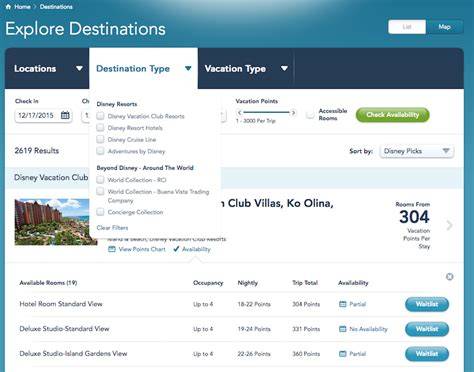
Task: Click the View Points Chart icon
Action: [x=112, y=249]
